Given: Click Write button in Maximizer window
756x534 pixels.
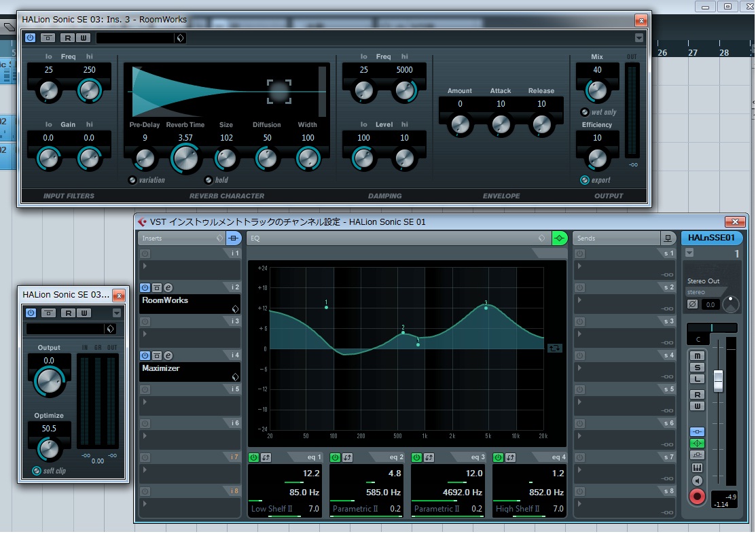Looking at the screenshot, I should click(x=84, y=313).
